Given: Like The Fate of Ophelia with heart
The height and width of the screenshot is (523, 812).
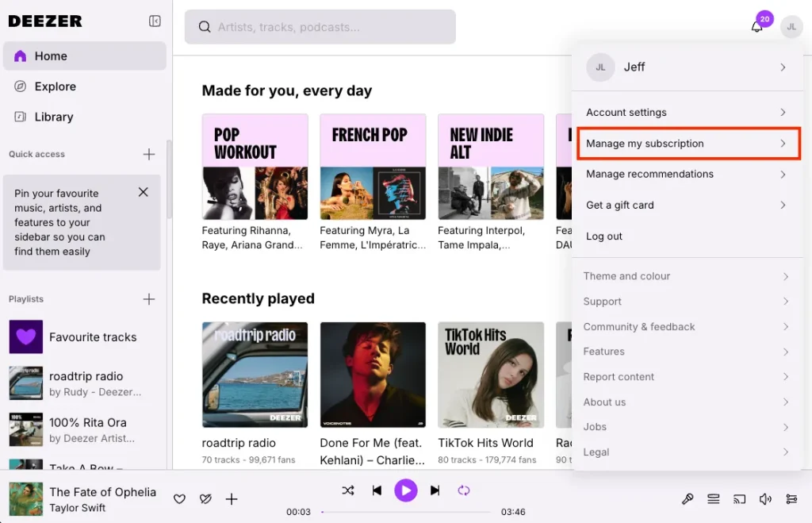Looking at the screenshot, I should point(179,499).
